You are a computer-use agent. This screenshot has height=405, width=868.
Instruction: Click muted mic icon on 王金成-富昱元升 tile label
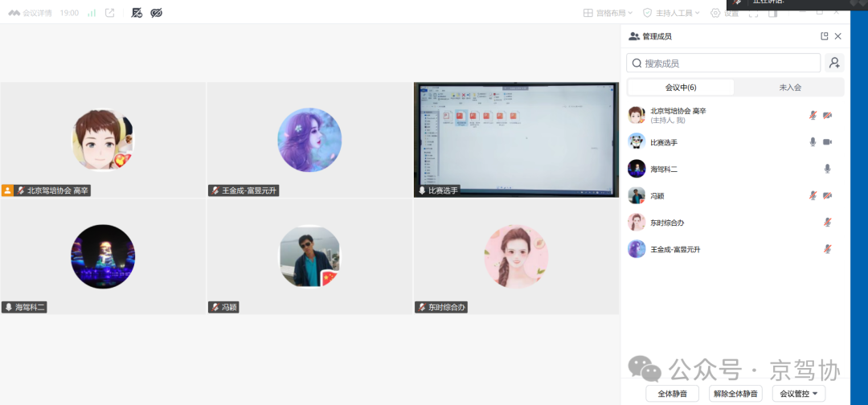215,191
